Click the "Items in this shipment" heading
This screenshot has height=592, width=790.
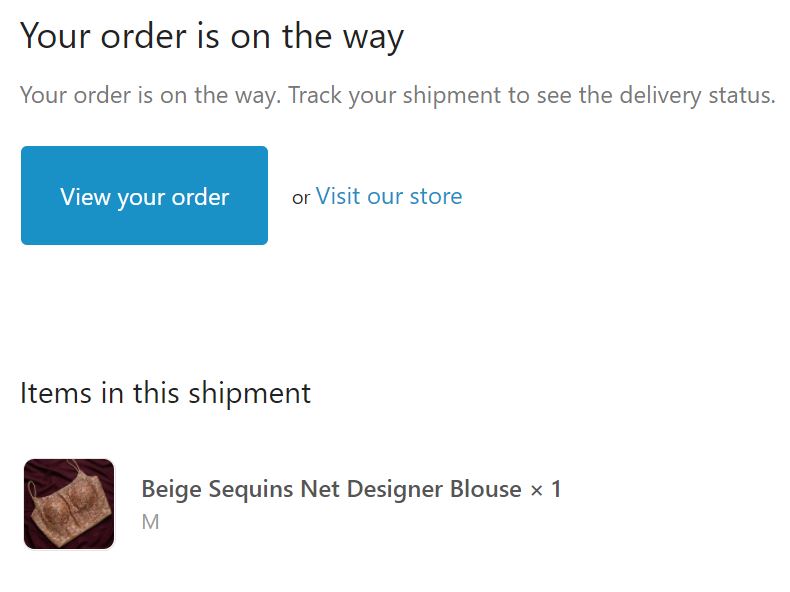165,393
